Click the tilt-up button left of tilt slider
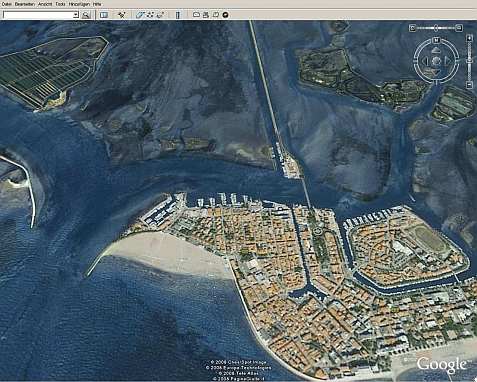 pos(412,28)
